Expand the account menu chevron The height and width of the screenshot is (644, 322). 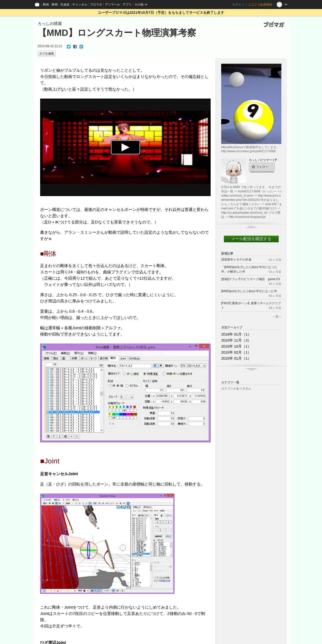tap(286, 5)
